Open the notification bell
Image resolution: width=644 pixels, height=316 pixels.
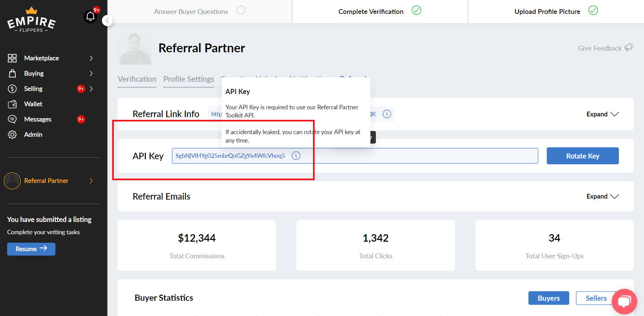[x=90, y=16]
